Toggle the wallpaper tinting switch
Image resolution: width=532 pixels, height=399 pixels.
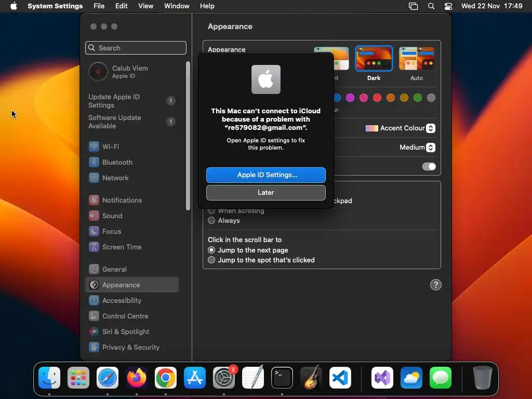pos(429,167)
